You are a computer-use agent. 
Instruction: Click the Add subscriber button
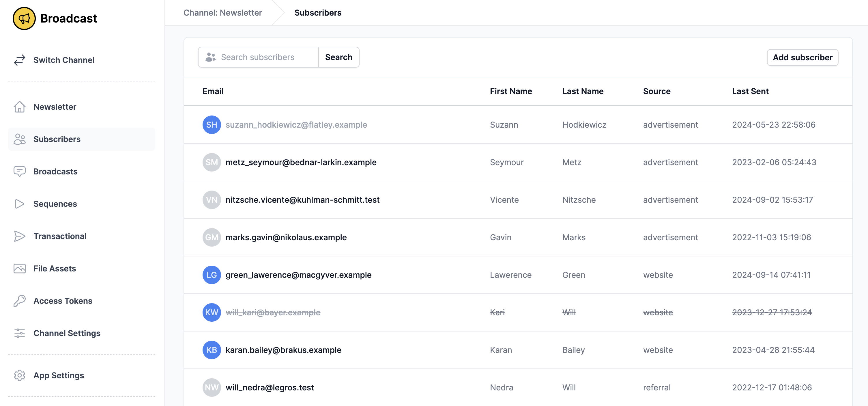pos(803,57)
